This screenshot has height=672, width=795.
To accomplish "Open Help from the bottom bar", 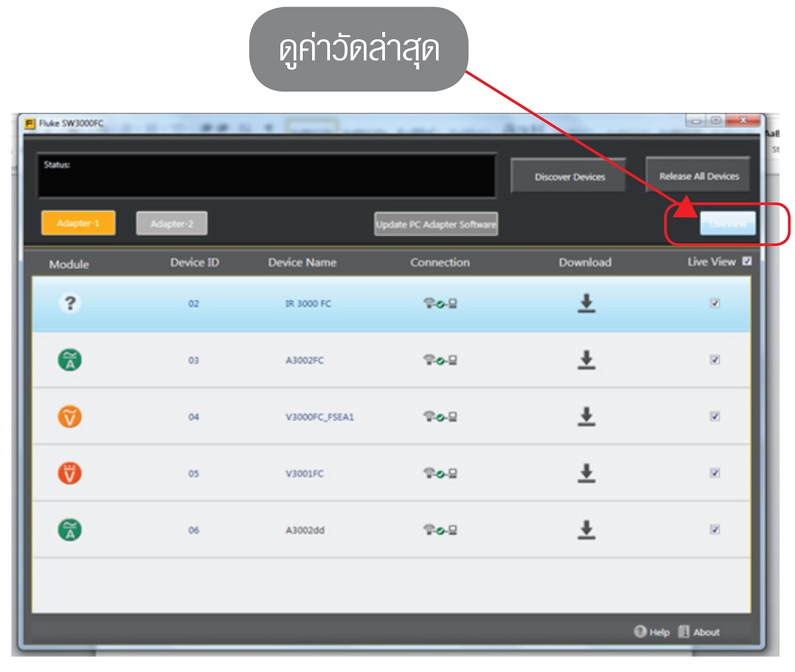I will (652, 632).
